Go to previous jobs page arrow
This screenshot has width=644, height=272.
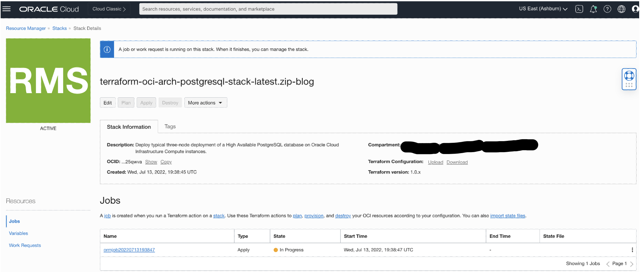tap(608, 264)
